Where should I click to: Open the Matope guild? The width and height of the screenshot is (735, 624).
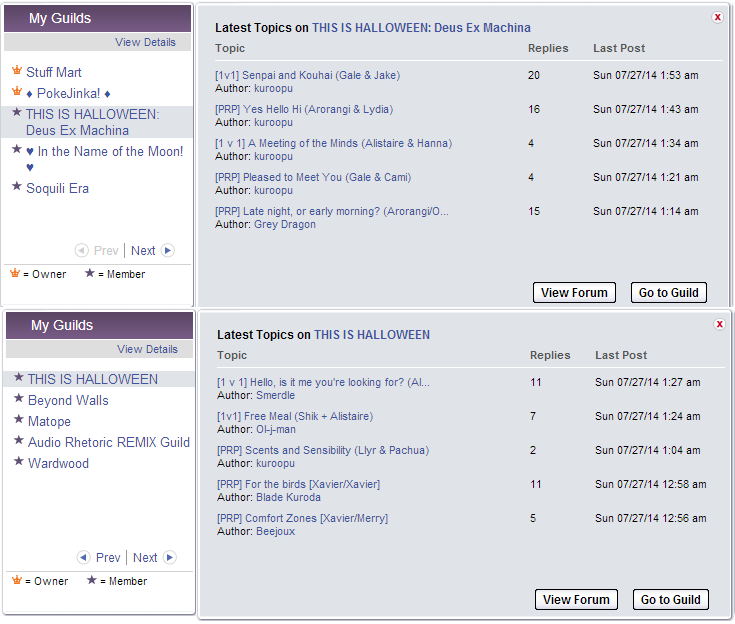click(49, 421)
